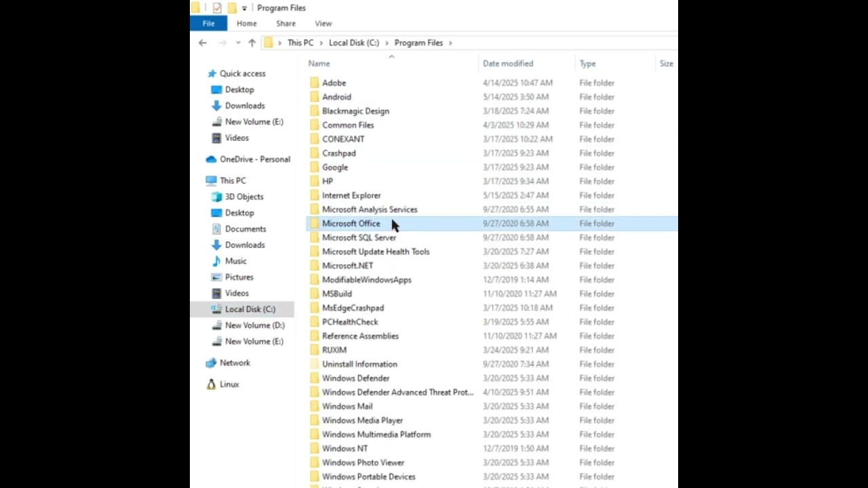Click the Google folder icon

tap(314, 167)
